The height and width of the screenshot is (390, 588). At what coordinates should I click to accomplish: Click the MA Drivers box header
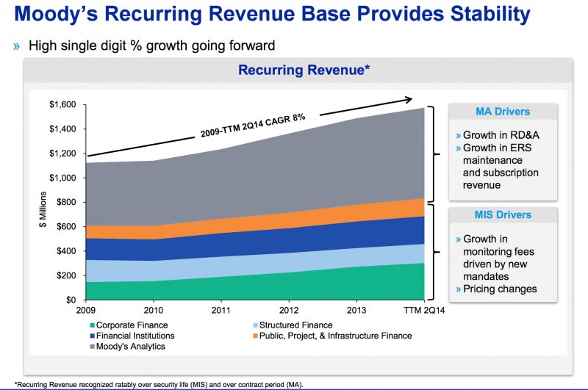pos(503,112)
